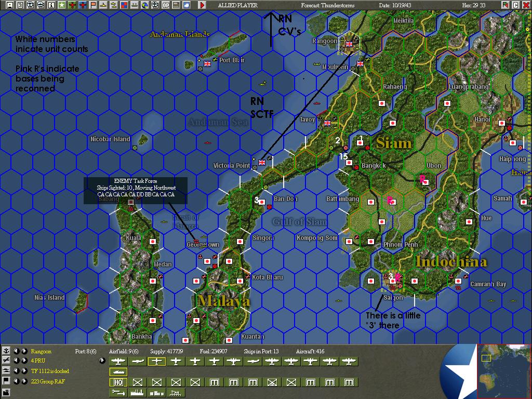This screenshot has width=532, height=399.
Task: Open the document report icon in toolbar
Action: [x=20, y=5]
